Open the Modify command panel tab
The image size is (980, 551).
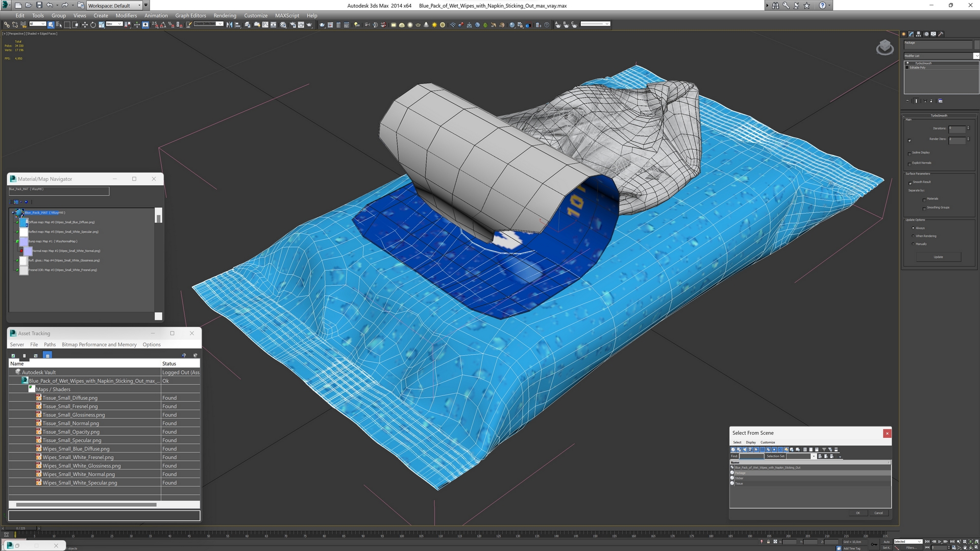point(911,34)
